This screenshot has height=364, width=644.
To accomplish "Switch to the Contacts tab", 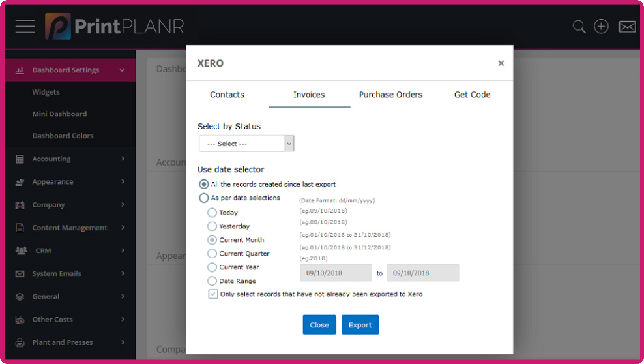I will [227, 95].
